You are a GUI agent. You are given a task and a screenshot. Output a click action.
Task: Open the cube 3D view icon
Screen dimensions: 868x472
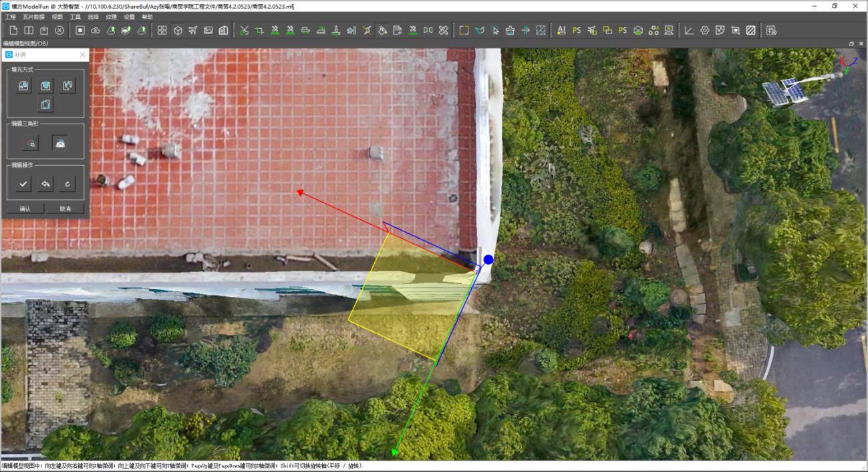[178, 30]
